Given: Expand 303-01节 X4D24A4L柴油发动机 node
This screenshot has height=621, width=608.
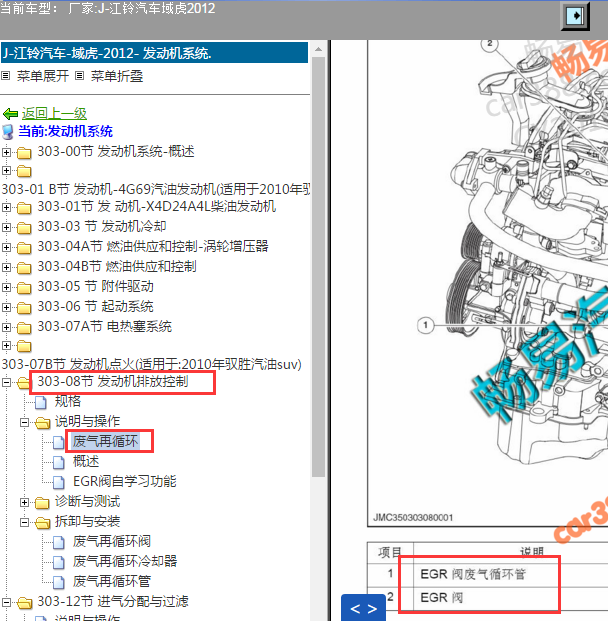Looking at the screenshot, I should (6, 207).
